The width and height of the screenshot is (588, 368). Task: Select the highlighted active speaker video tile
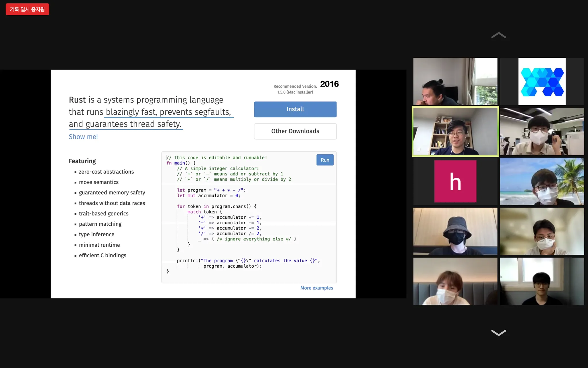[x=455, y=132]
